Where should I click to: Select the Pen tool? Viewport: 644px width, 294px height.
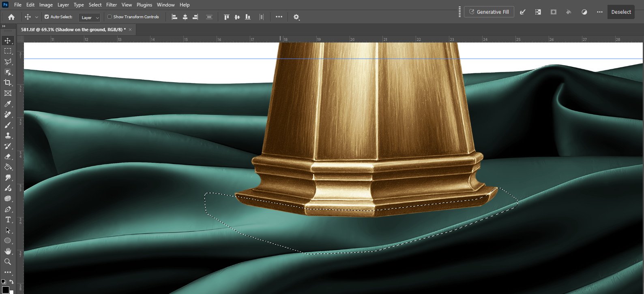coord(8,209)
